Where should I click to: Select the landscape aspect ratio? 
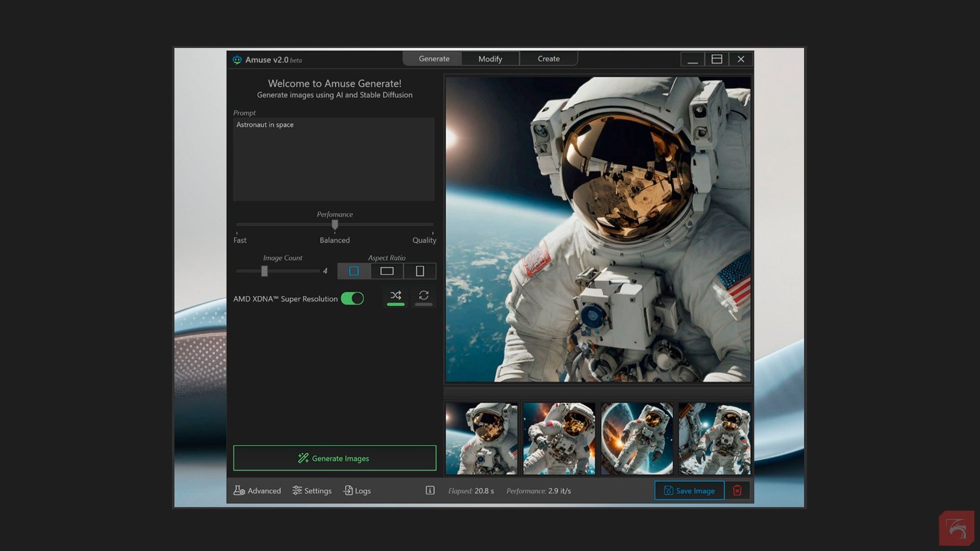(387, 271)
